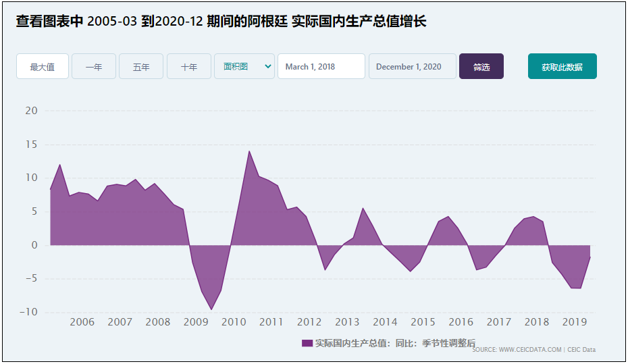Choose the 十年 time range
The image size is (628, 364).
[x=189, y=67]
